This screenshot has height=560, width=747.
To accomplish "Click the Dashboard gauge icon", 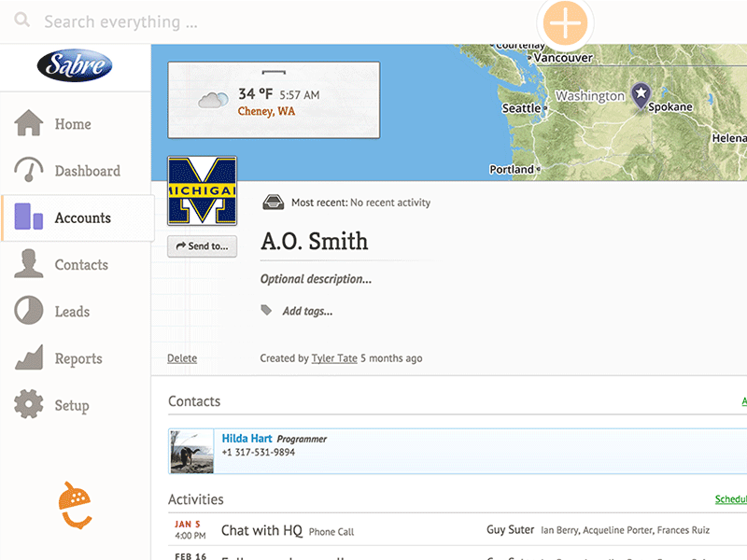I will [29, 170].
